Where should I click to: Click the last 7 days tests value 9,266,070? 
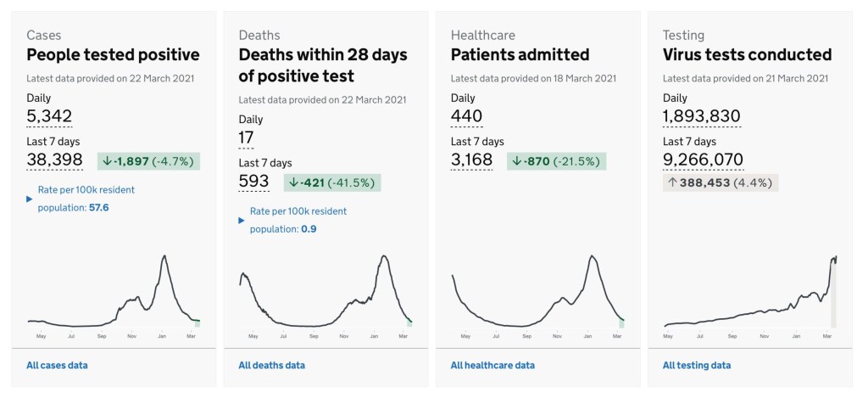point(703,160)
